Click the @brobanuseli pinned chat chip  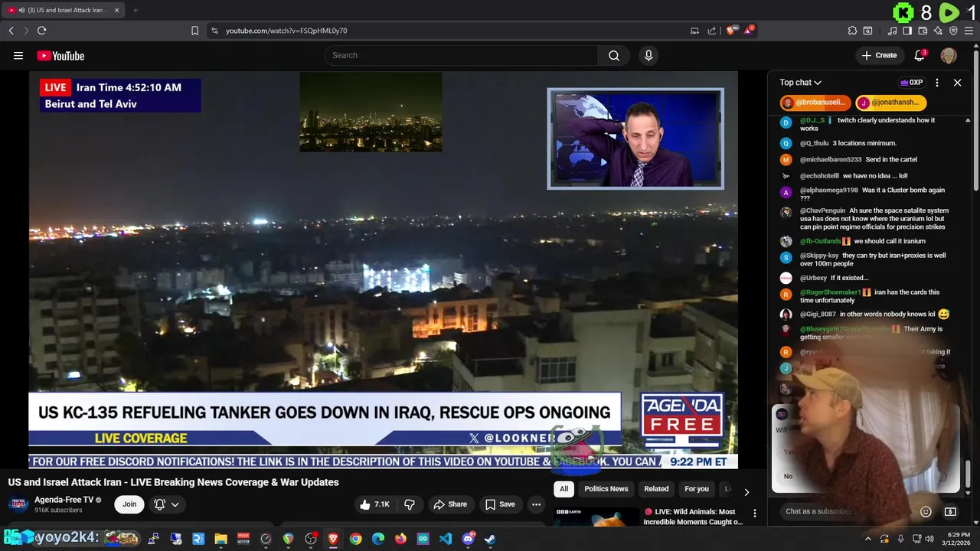(815, 103)
